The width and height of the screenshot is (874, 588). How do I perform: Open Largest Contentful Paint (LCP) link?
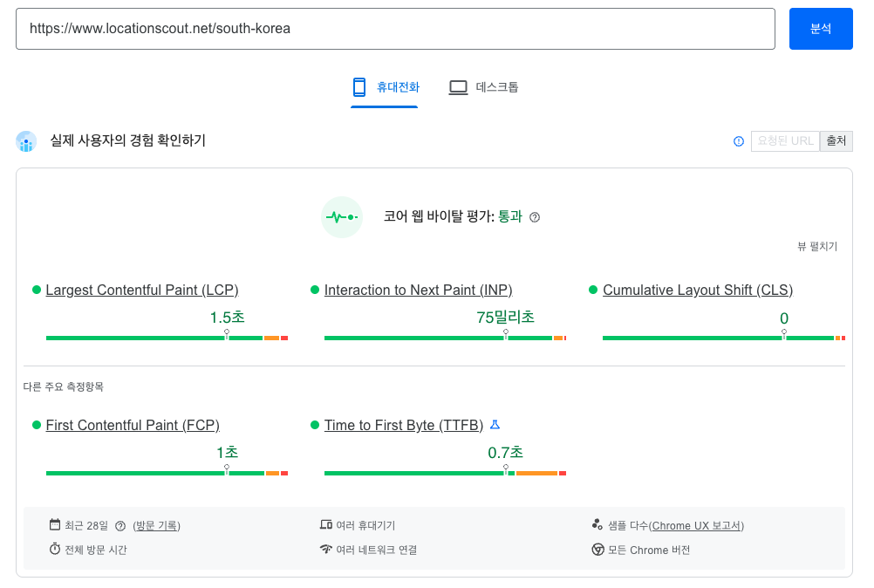[142, 290]
